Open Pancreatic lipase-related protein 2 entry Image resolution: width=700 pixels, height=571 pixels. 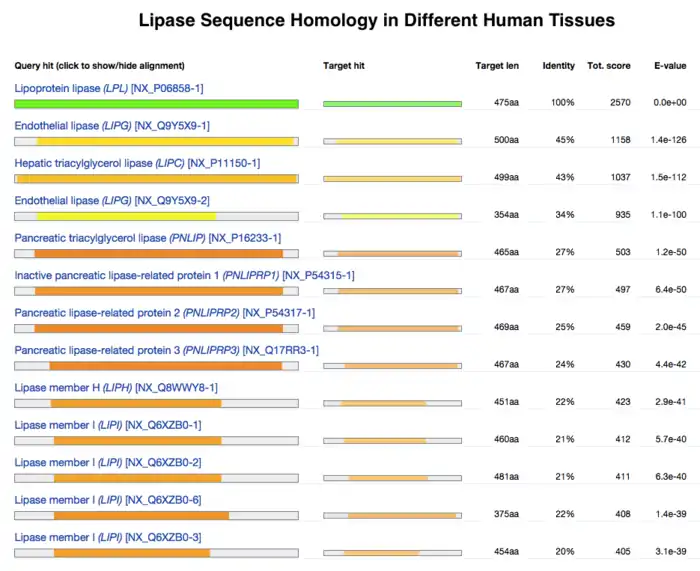164,313
